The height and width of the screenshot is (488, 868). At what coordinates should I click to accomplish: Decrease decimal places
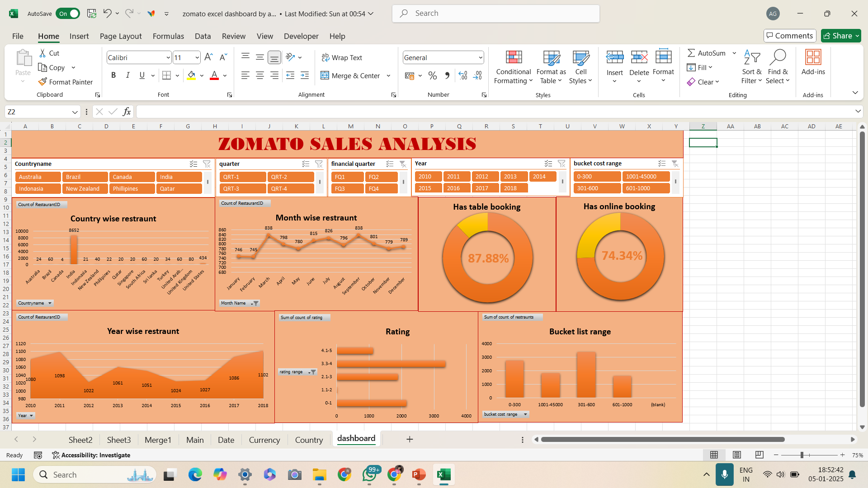click(x=478, y=75)
